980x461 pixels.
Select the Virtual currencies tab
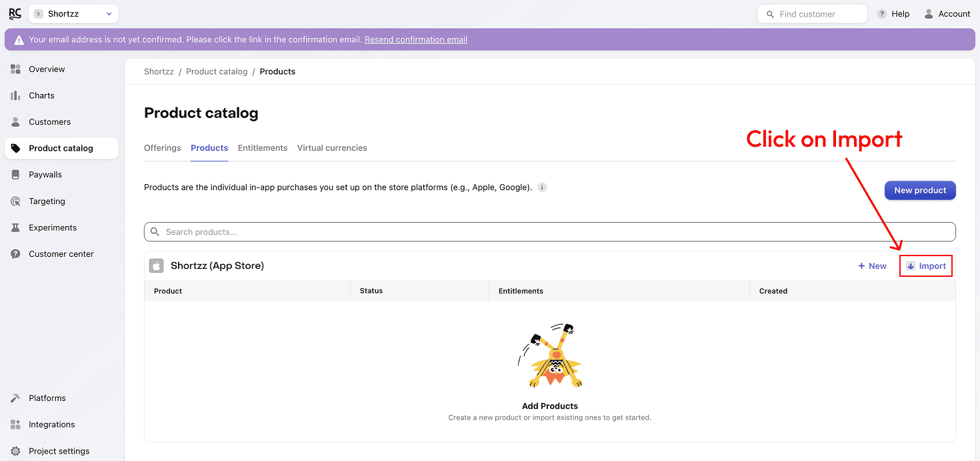[332, 148]
